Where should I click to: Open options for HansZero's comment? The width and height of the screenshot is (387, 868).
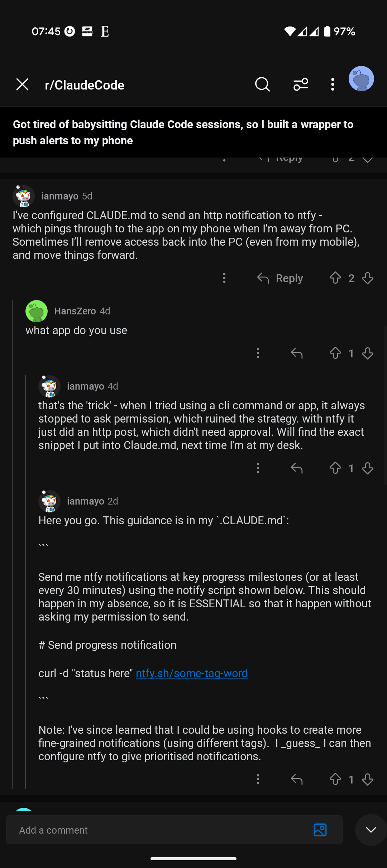(258, 353)
